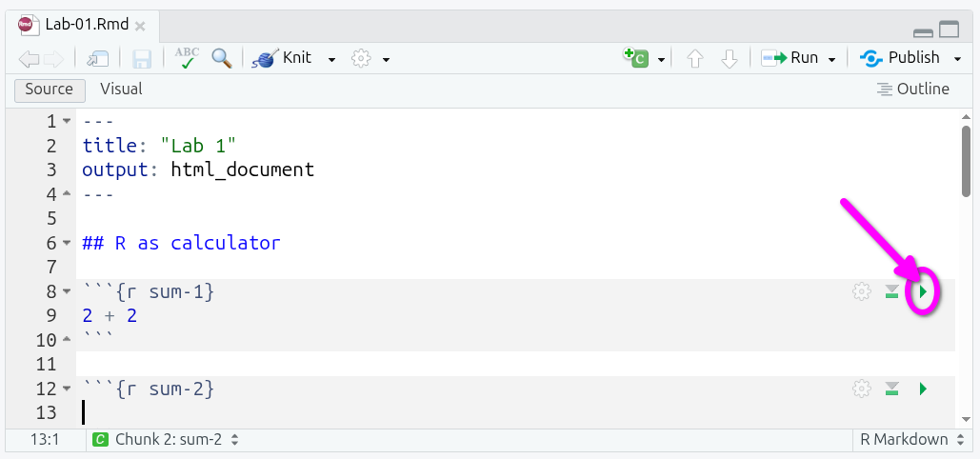Save the current document
Image resolution: width=980 pixels, height=459 pixels.
coord(142,59)
